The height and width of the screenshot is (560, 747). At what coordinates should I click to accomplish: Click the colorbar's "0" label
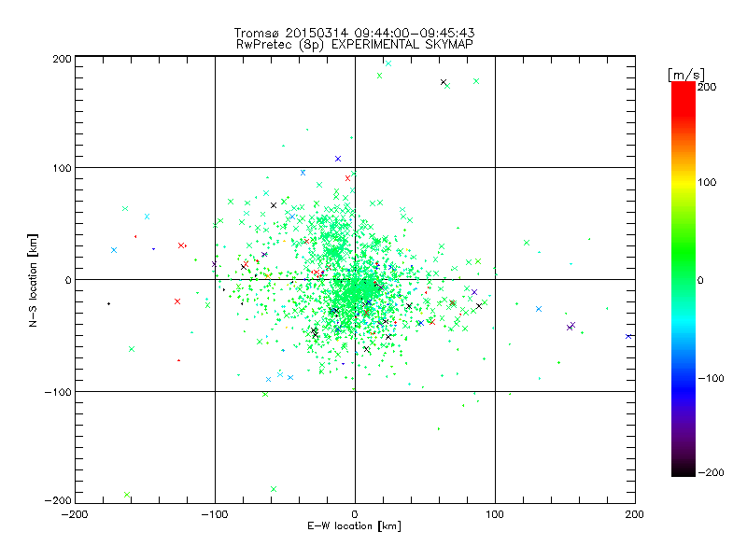point(700,281)
